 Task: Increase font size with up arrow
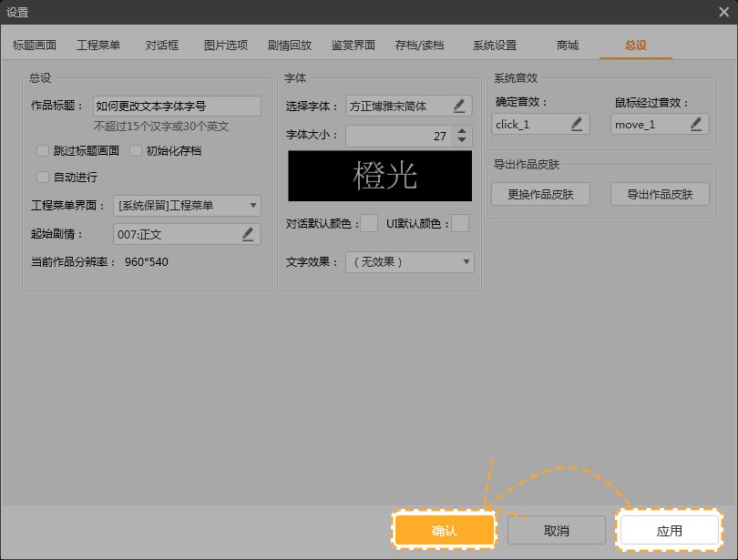tap(462, 130)
